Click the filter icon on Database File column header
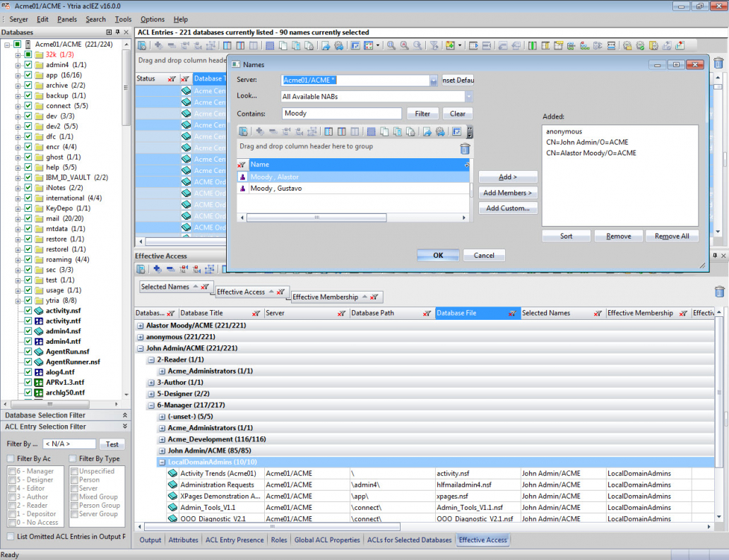The image size is (729, 560). click(x=512, y=314)
